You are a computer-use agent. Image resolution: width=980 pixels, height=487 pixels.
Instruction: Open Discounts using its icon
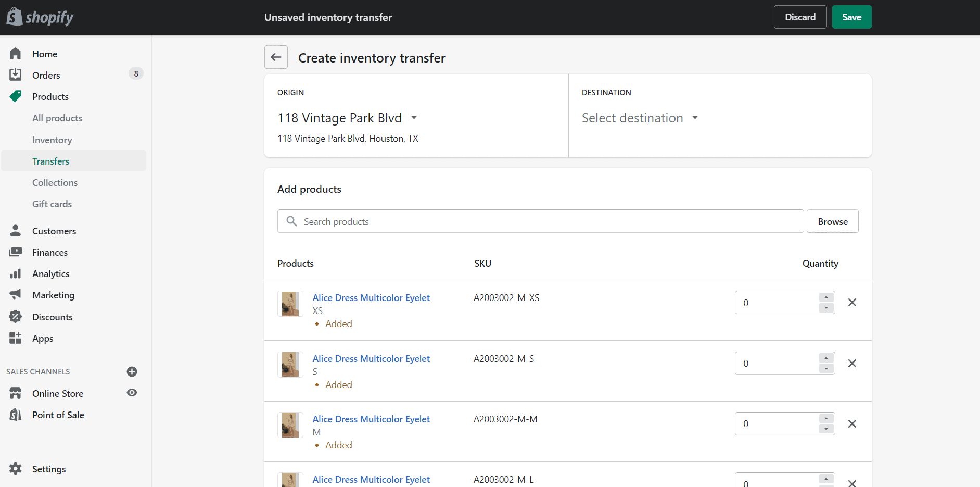16,317
